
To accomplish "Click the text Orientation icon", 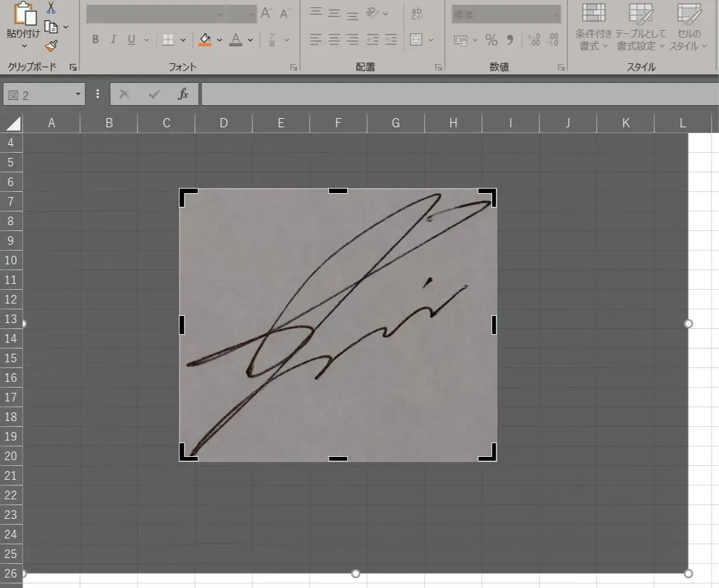I will pos(373,13).
